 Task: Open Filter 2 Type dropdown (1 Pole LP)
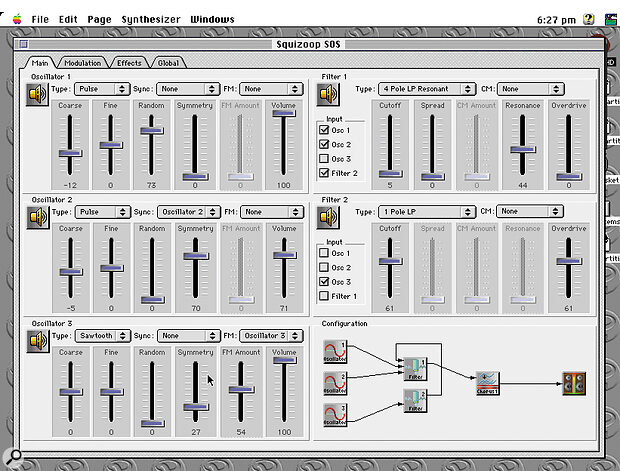click(x=427, y=212)
